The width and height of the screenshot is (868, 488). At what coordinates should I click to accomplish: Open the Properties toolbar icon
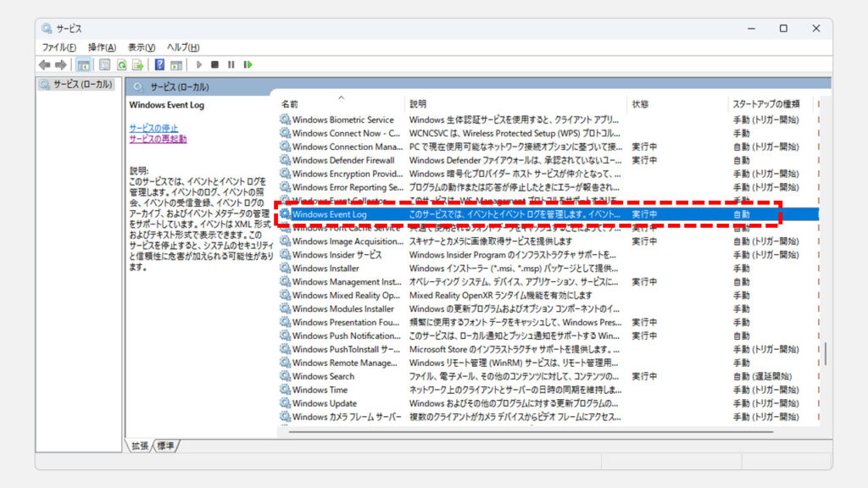[x=104, y=64]
